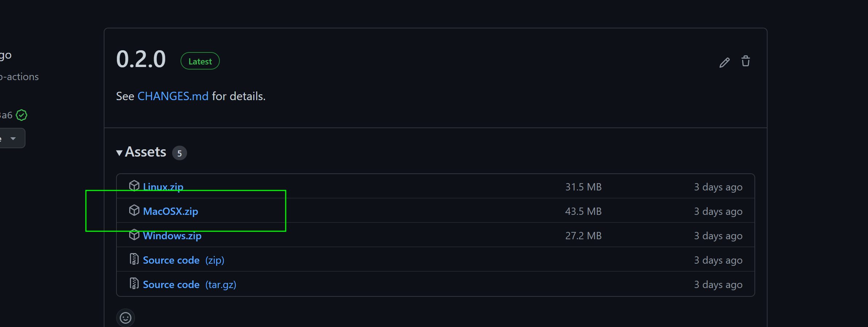Open the emoji reaction picker smiley icon

[x=126, y=317]
